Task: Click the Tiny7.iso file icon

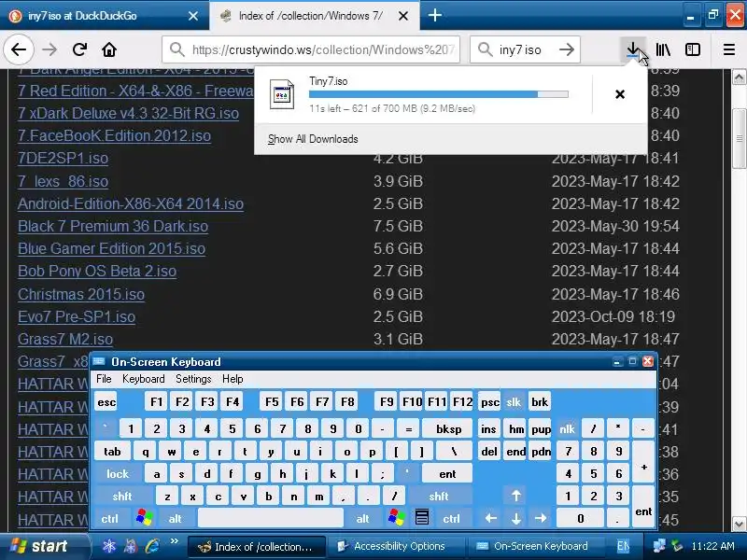Action: click(x=282, y=94)
